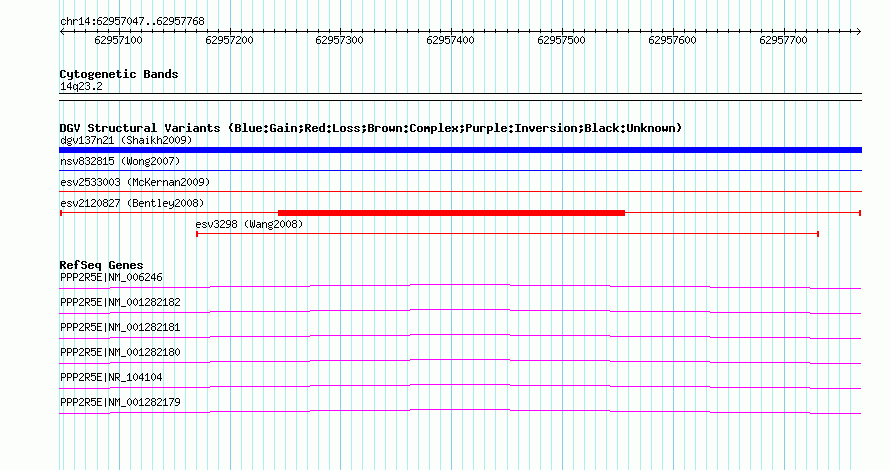Select variant label esv3298 (Wang2008)

[x=249, y=224]
